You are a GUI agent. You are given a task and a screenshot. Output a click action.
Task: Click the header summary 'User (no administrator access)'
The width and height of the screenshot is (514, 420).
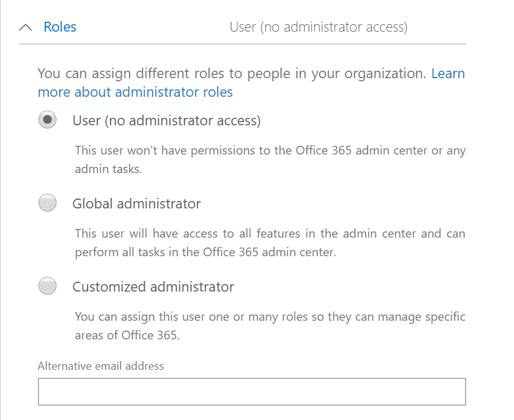tap(318, 27)
